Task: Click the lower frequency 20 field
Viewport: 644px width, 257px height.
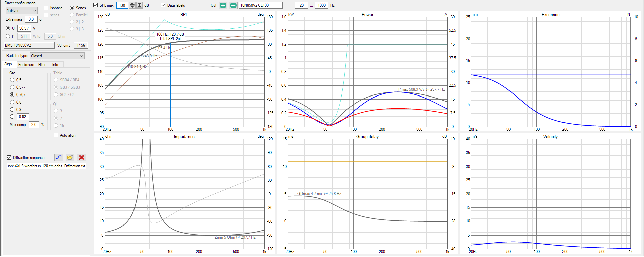Action: (302, 5)
